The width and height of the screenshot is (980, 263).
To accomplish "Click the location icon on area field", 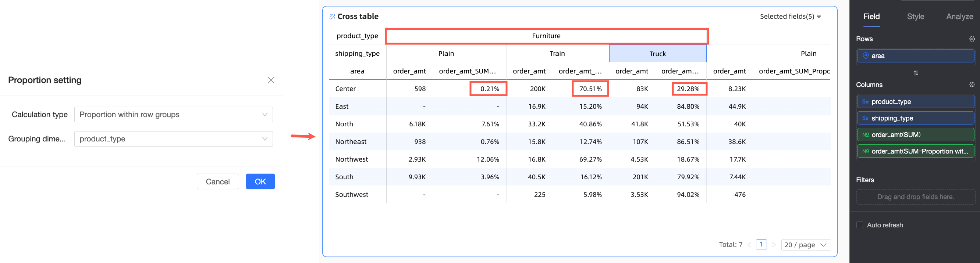I will 866,56.
